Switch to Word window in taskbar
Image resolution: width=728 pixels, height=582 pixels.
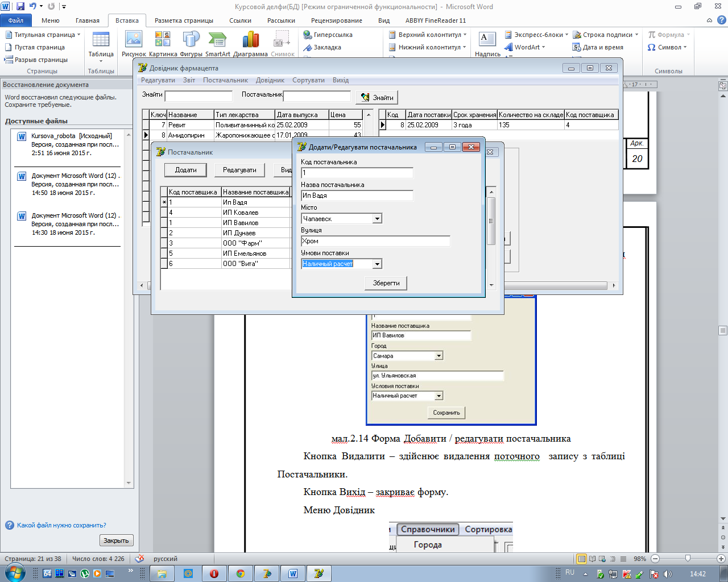click(293, 573)
